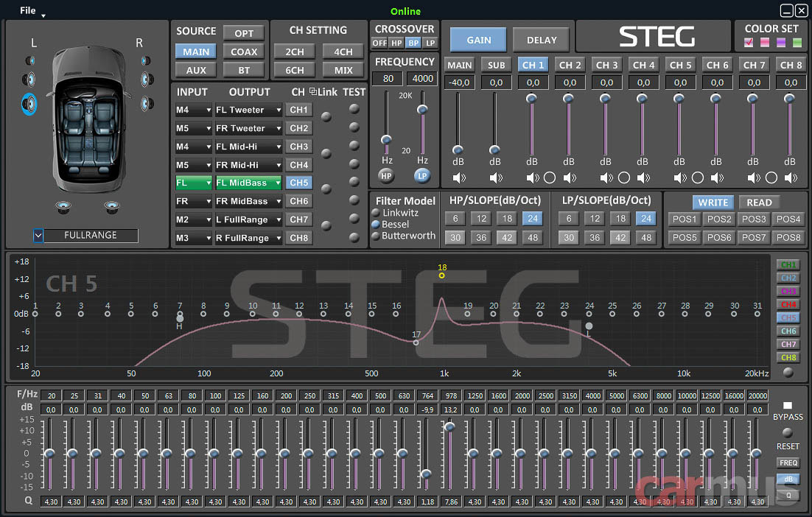812x517 pixels.
Task: Open the File menu
Action: pos(28,10)
